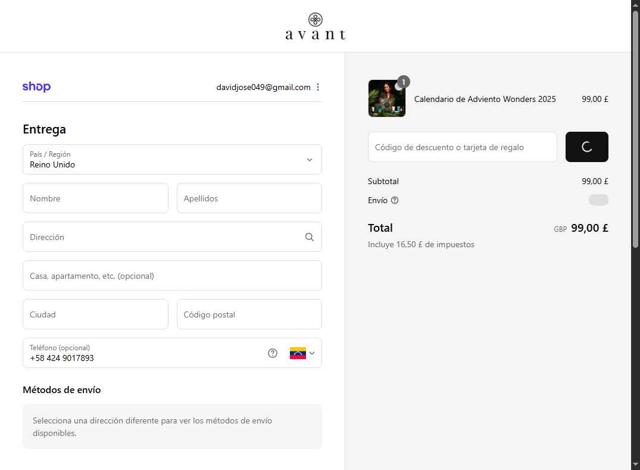Click the Métodos de envío heading
This screenshot has height=470, width=640.
point(62,390)
